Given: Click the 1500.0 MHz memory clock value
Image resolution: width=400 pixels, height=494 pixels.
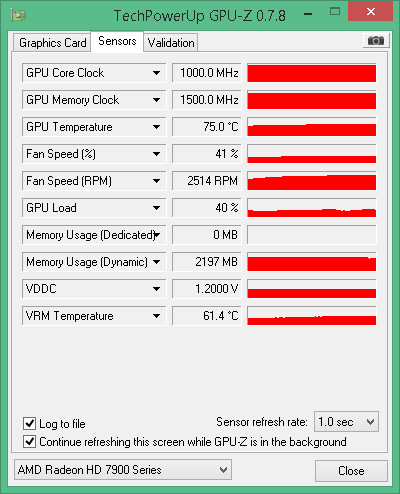Looking at the screenshot, I should coord(207,100).
